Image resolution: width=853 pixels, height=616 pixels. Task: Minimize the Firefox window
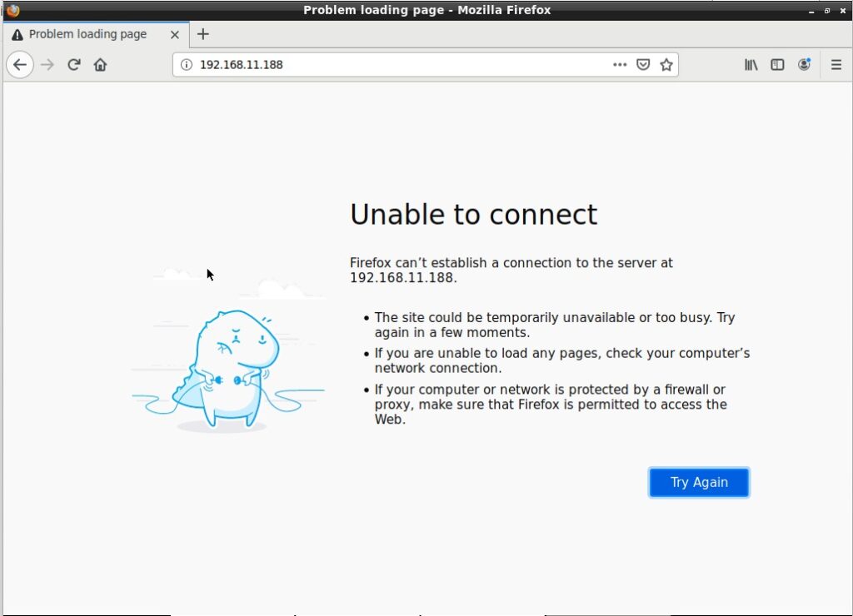coord(811,10)
